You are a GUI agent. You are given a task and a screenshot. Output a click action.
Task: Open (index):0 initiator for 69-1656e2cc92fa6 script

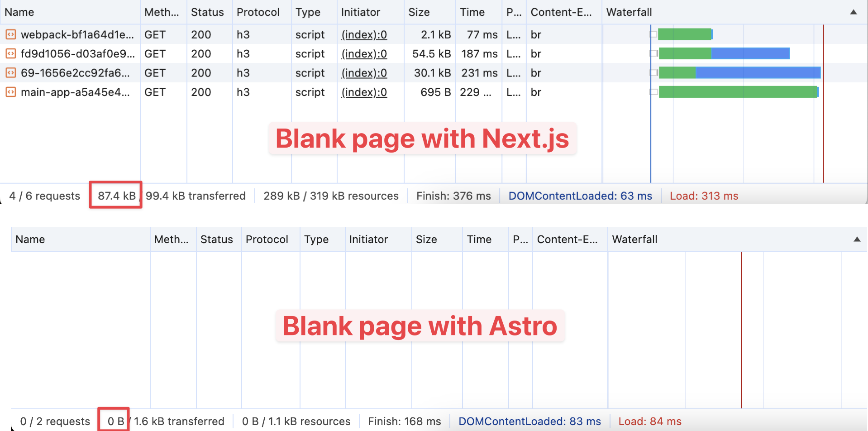(364, 73)
